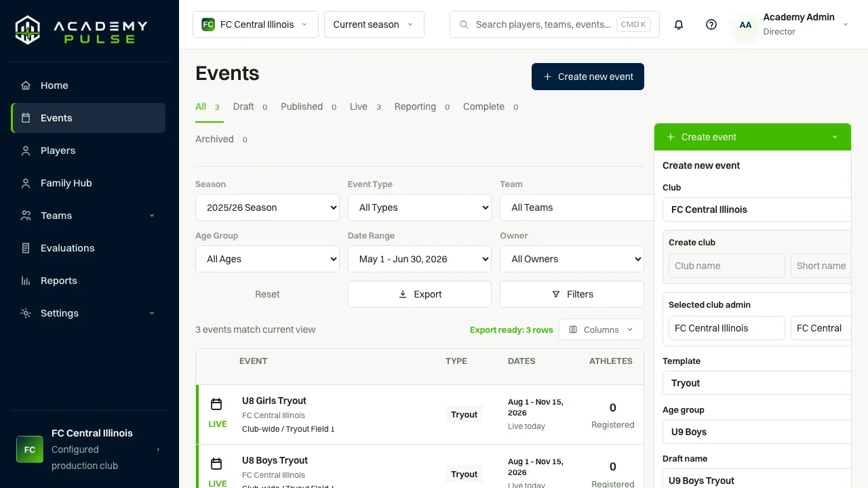Open the Season 2025/26 dropdown

[x=267, y=207]
